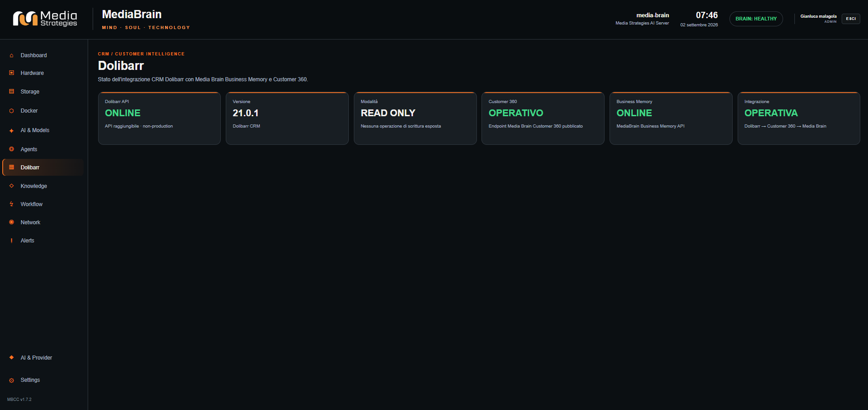Click the Dashboard home icon
The image size is (868, 410).
coord(11,55)
